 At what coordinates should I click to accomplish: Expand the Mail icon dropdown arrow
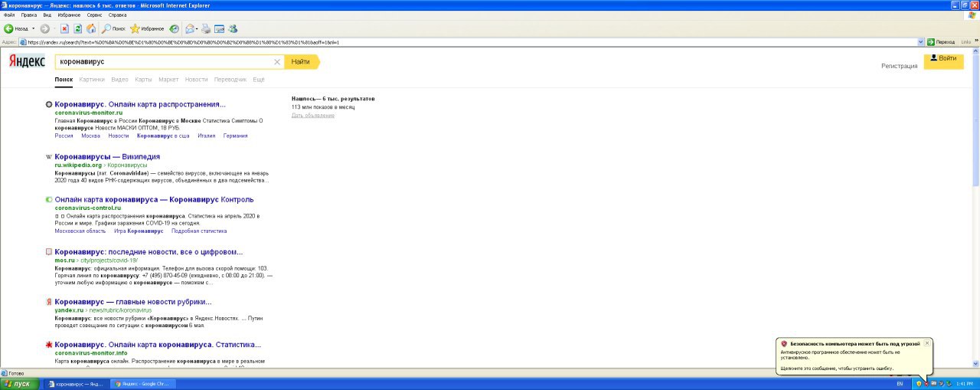(x=198, y=28)
